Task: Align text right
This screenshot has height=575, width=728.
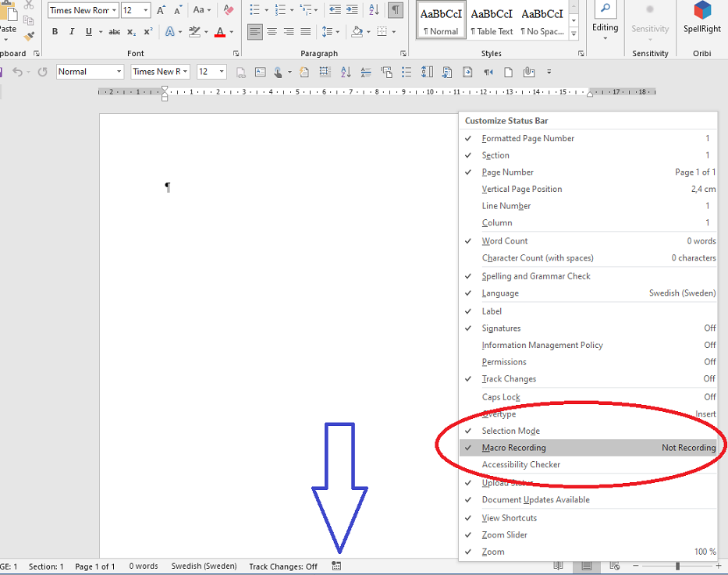Action: [x=289, y=31]
